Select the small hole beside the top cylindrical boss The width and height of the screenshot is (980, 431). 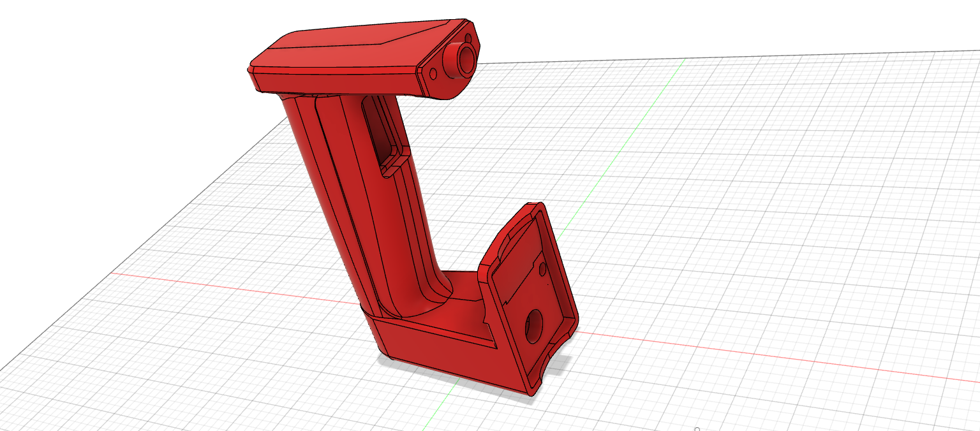point(434,74)
